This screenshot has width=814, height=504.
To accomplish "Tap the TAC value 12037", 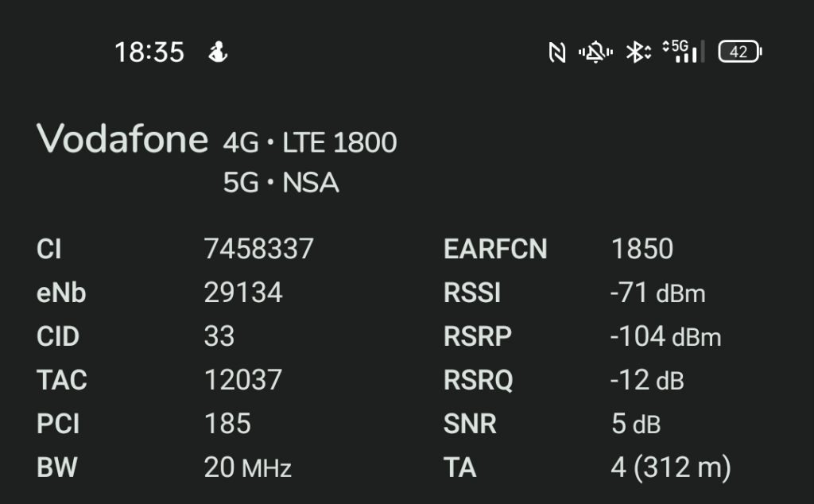I will [x=243, y=379].
